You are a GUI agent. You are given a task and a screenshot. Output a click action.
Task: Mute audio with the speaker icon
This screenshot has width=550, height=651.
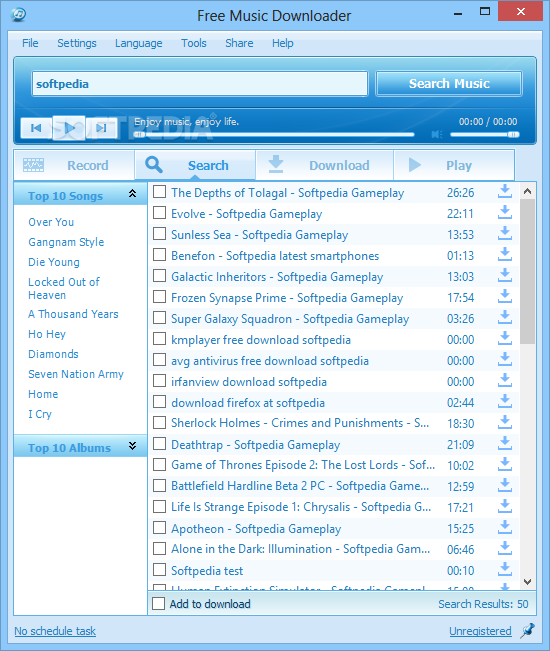pos(436,134)
